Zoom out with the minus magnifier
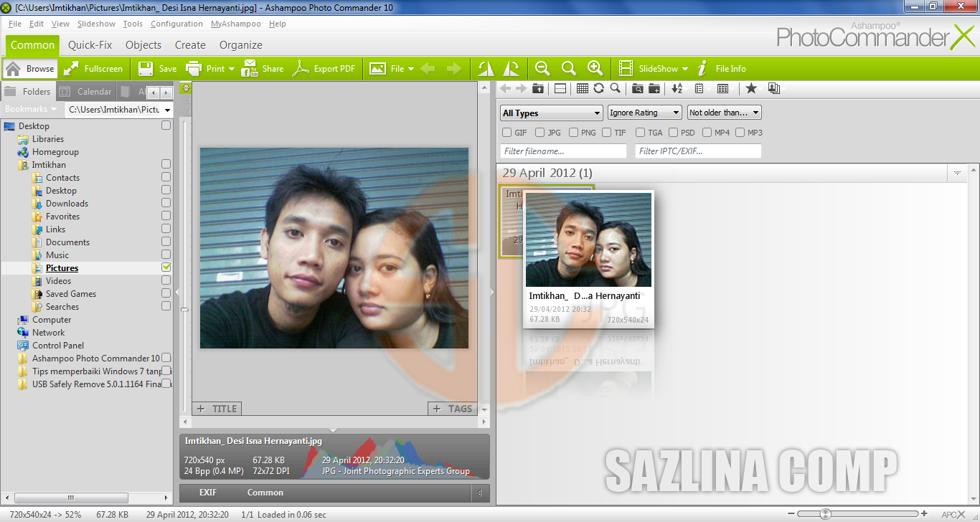Viewport: 980px width, 522px height. (x=542, y=68)
